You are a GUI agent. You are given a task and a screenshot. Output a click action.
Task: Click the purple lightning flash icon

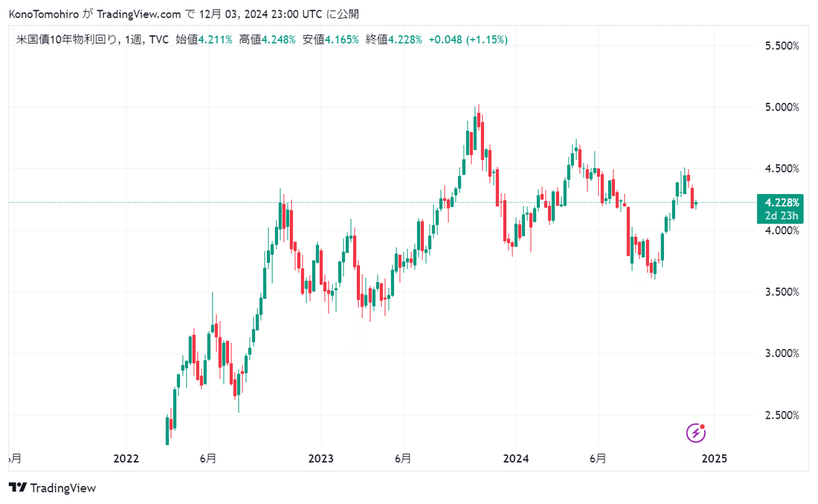click(x=695, y=432)
